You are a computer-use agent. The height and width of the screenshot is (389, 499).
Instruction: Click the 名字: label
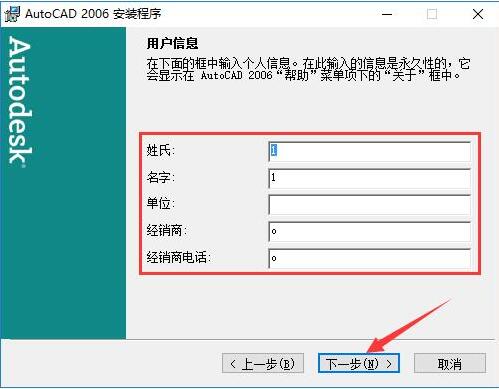pyautogui.click(x=161, y=177)
